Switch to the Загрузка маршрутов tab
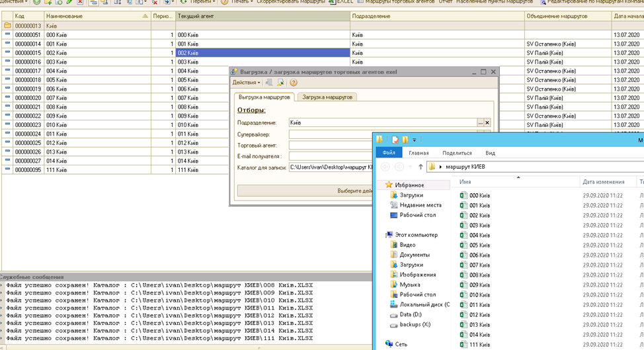The image size is (644, 350). [327, 97]
